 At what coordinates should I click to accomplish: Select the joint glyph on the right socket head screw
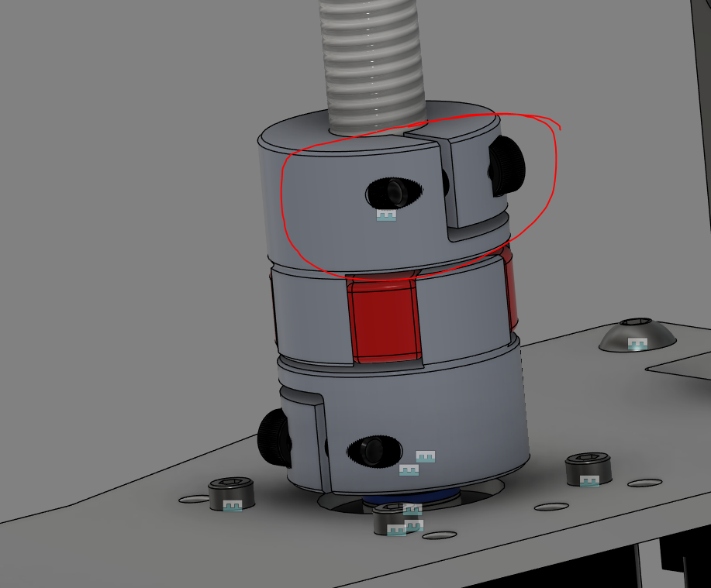point(590,481)
